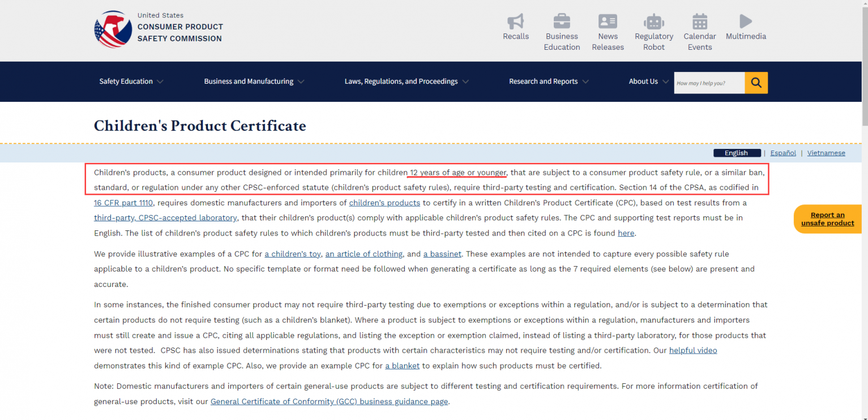
Task: Open the 'a bassinet' example link
Action: coord(442,254)
